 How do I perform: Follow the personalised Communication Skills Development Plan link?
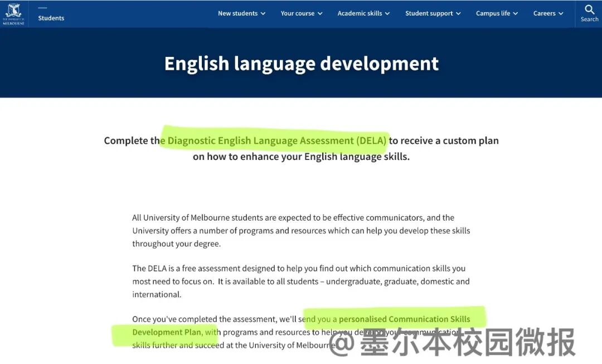point(404,319)
